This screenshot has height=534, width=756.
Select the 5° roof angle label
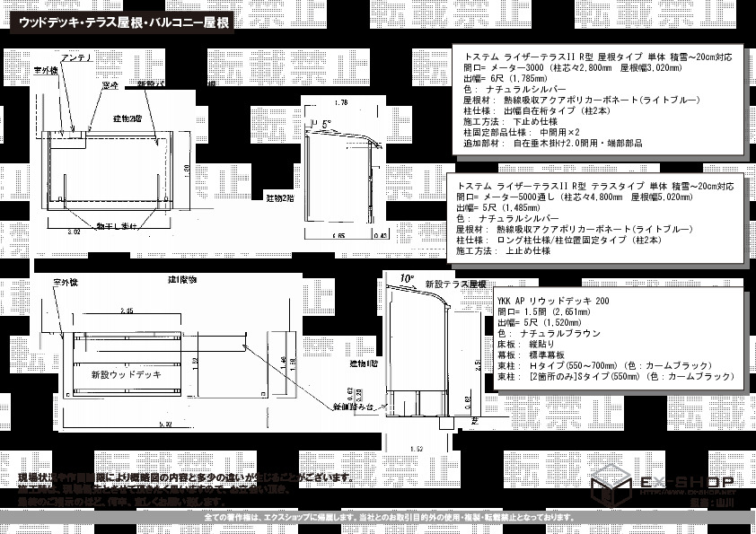[327, 123]
